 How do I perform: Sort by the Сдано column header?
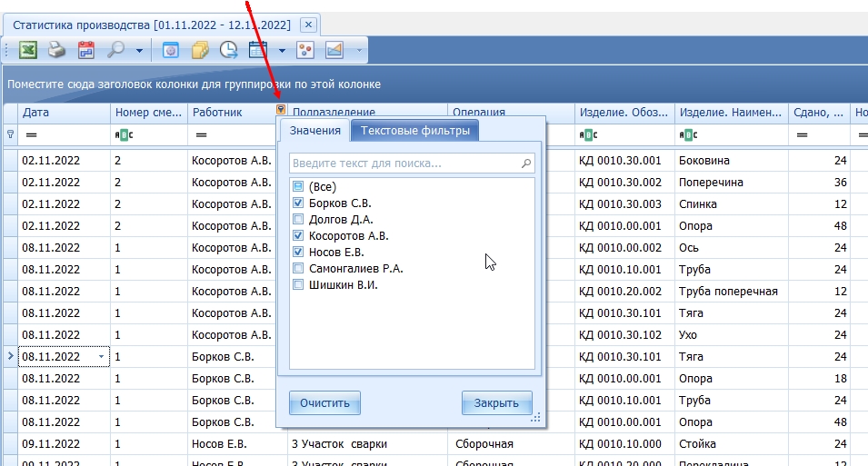(819, 113)
